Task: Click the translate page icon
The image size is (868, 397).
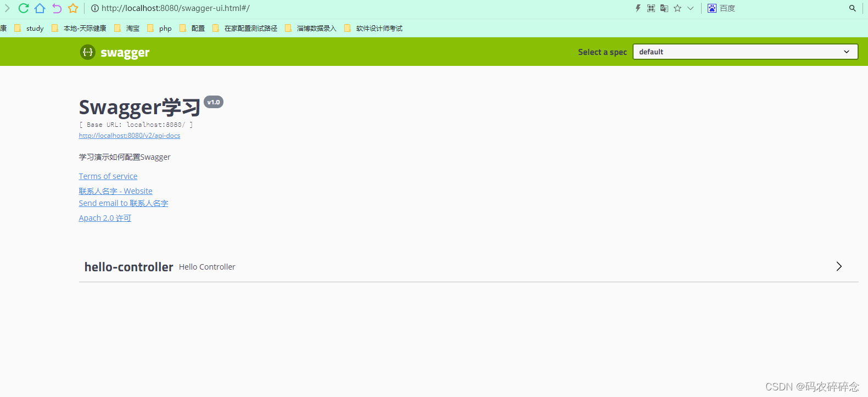Action: (664, 8)
